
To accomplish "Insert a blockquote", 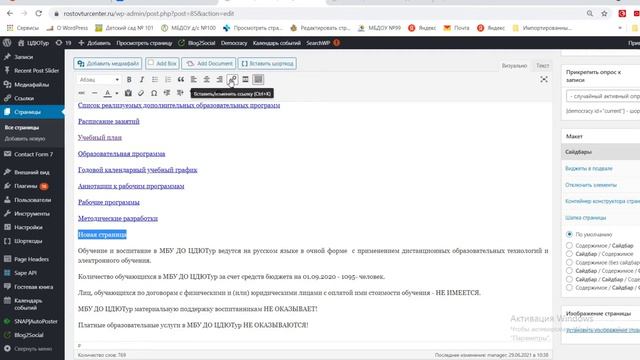I will click(x=181, y=80).
